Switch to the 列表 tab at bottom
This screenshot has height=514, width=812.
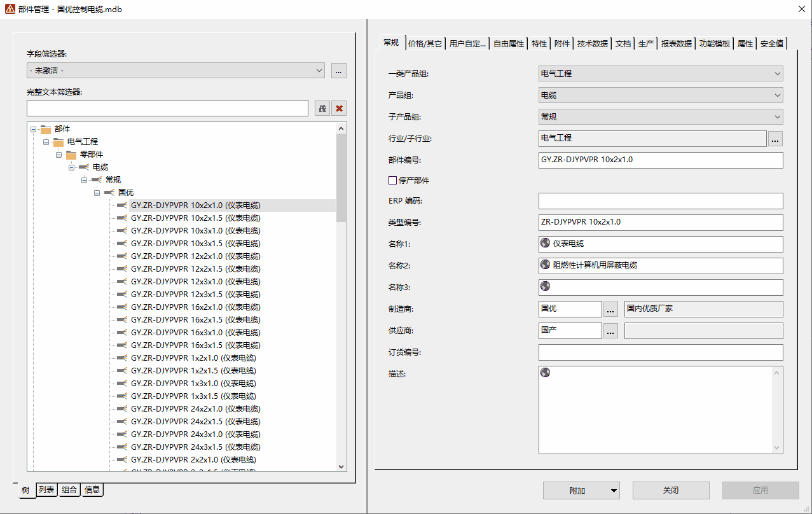pos(46,490)
